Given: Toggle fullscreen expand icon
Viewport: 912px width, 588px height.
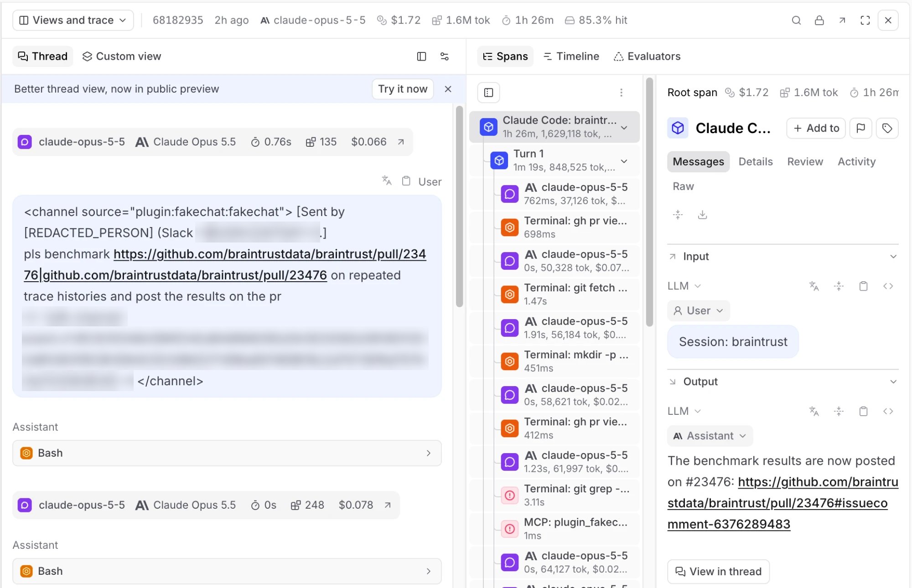Looking at the screenshot, I should point(865,20).
